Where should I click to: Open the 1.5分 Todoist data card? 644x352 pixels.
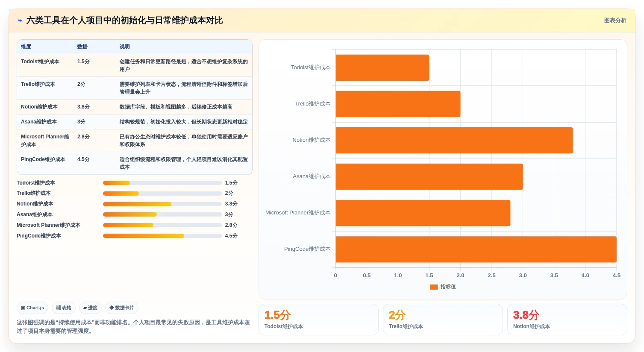point(318,320)
